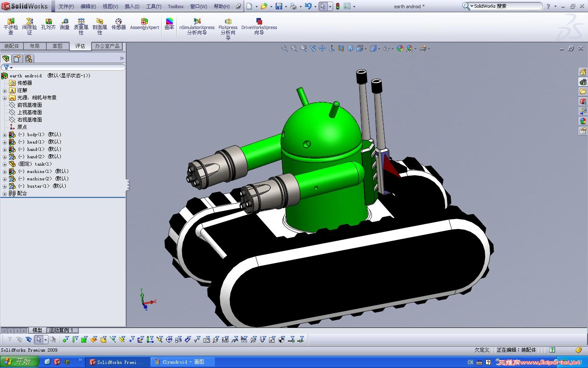The width and height of the screenshot is (588, 368).
Task: Toggle the filter vertices selection filter
Action: (66, 339)
